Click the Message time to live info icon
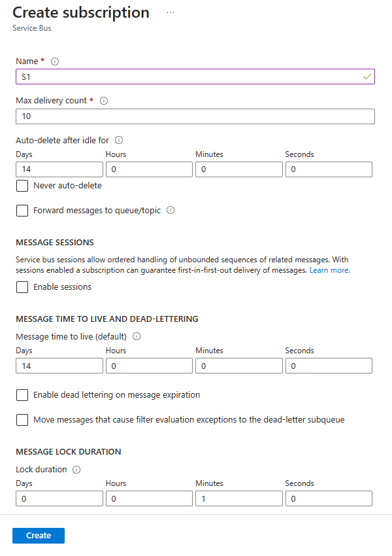Viewport: 392px width, 556px height. (137, 335)
